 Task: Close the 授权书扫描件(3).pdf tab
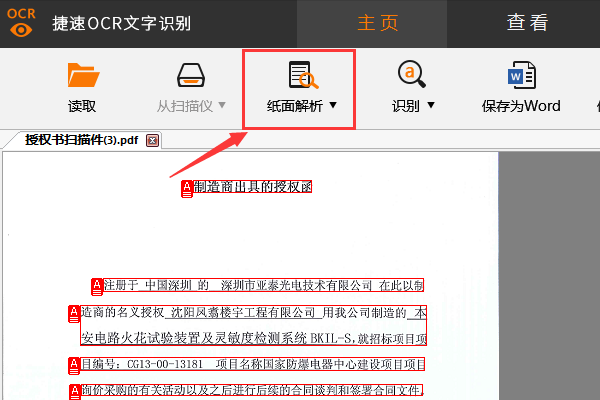(152, 140)
